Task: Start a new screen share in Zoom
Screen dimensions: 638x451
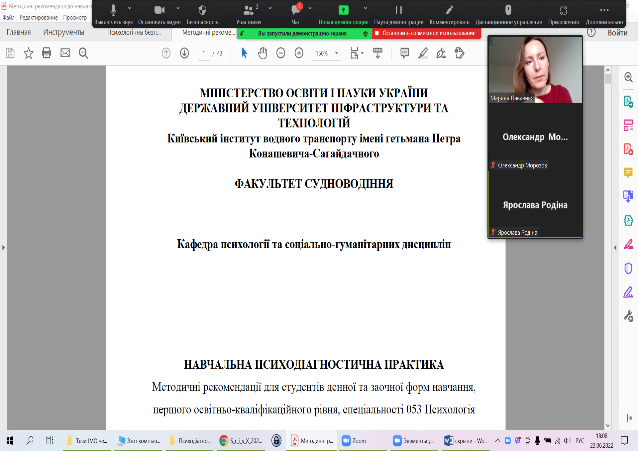Action: (x=343, y=11)
